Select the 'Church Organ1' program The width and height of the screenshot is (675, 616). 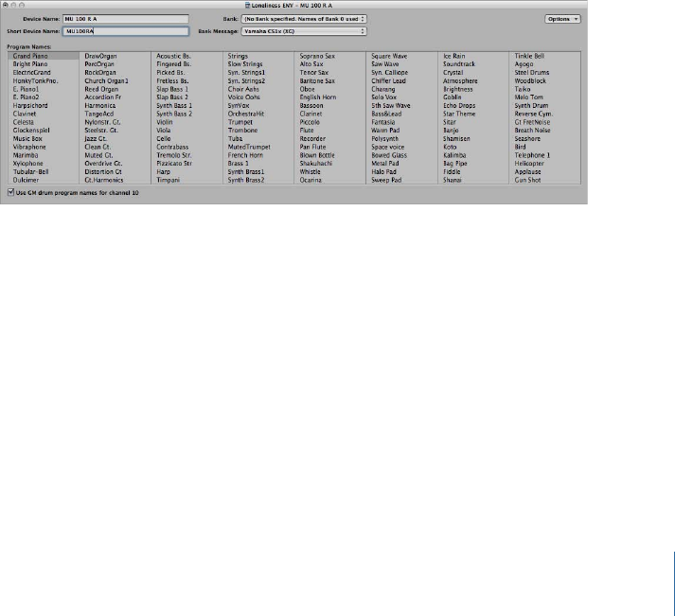click(106, 80)
